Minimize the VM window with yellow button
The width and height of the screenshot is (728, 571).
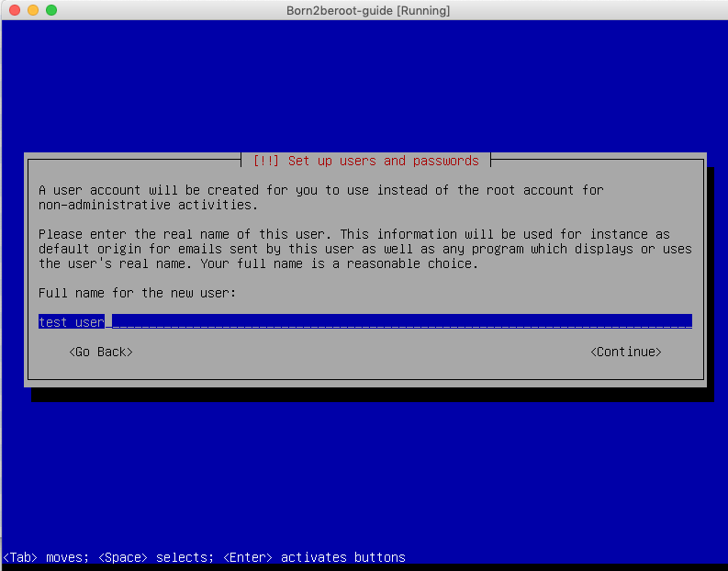tap(33, 10)
